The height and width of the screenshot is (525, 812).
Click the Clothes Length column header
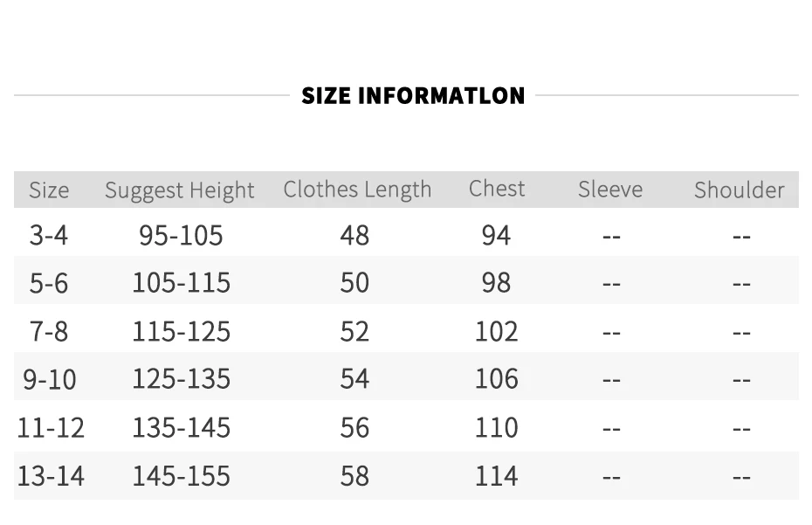357,190
